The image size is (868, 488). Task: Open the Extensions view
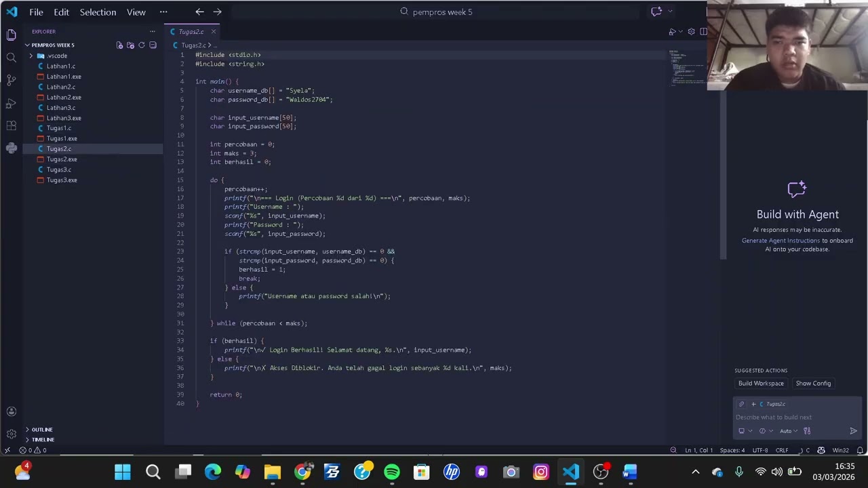point(11,125)
